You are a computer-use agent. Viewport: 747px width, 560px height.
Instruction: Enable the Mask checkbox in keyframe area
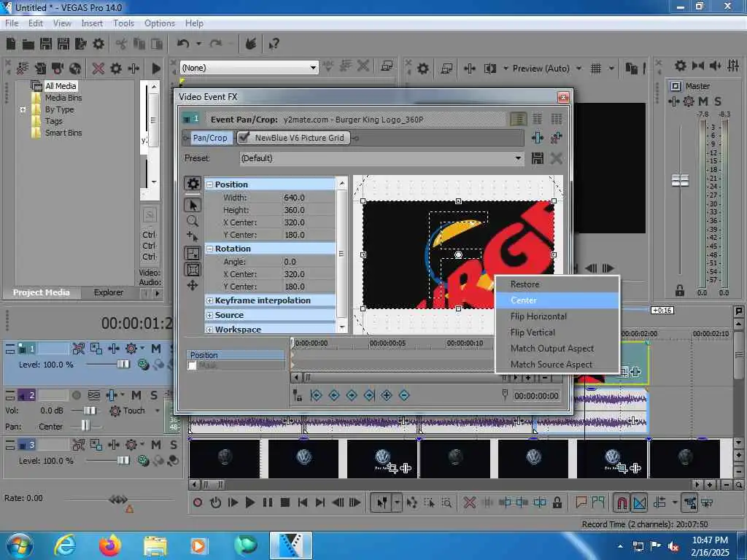192,366
